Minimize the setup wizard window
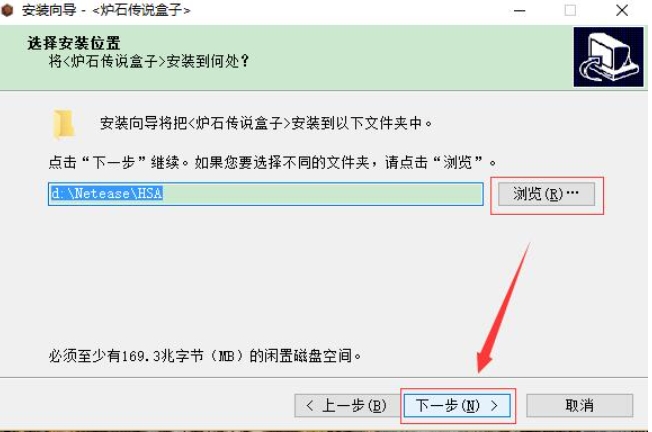 point(519,10)
